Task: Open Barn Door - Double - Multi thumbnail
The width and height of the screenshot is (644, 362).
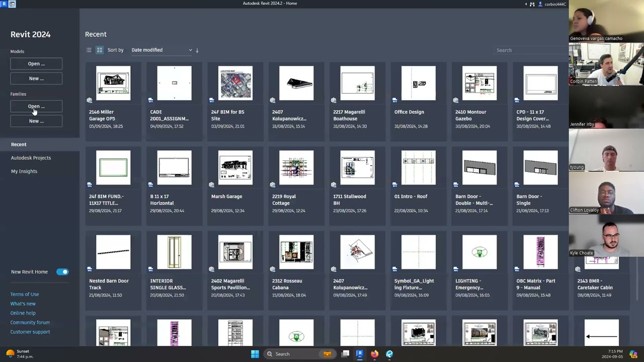Action: pos(479,167)
